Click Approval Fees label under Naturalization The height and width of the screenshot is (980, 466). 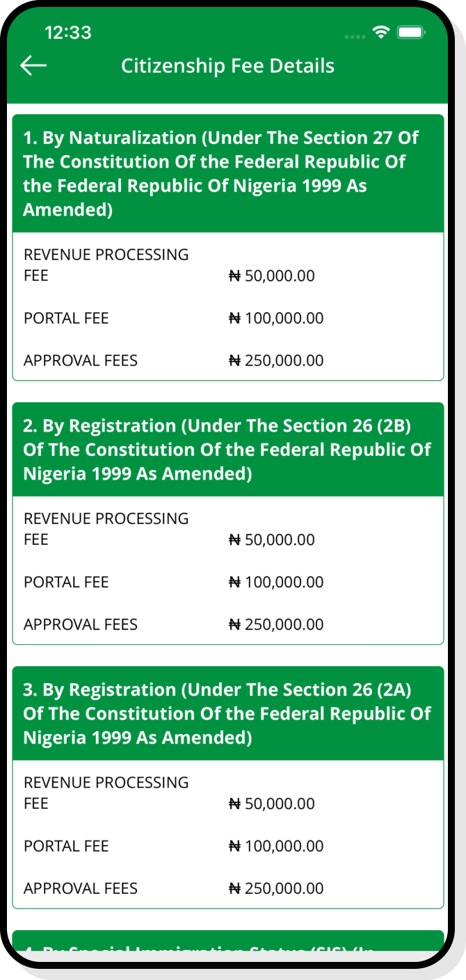pos(81,361)
